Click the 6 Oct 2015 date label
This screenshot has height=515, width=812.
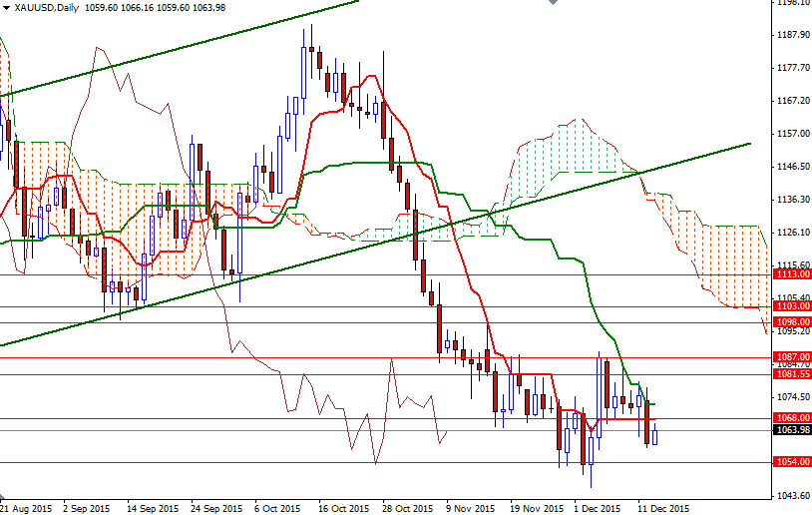(279, 507)
